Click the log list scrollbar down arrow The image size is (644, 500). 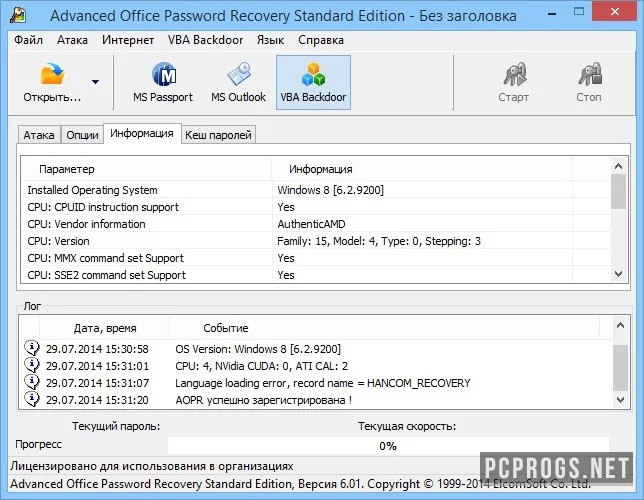coord(620,399)
